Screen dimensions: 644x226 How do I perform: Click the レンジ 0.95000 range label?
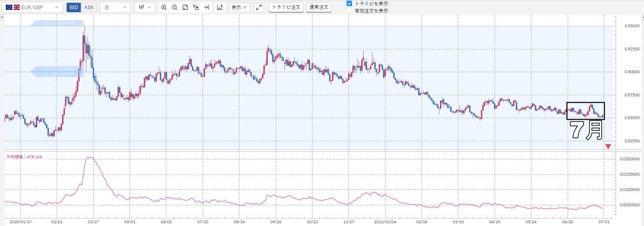(57, 23)
